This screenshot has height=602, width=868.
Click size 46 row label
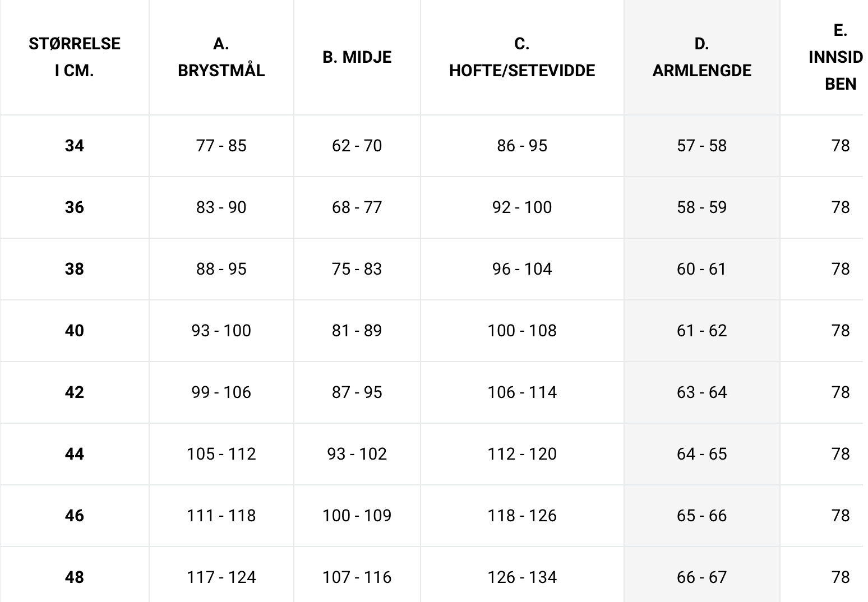click(75, 516)
